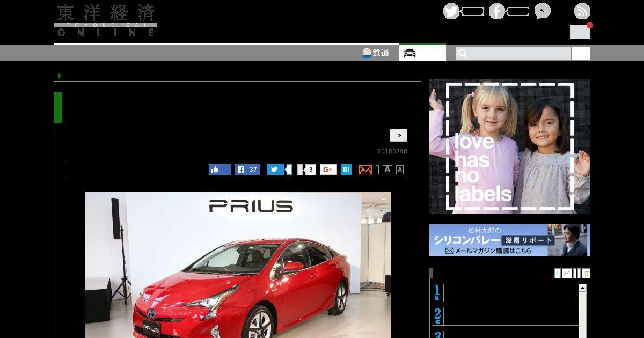Open the 鉄道 railway tab

376,53
